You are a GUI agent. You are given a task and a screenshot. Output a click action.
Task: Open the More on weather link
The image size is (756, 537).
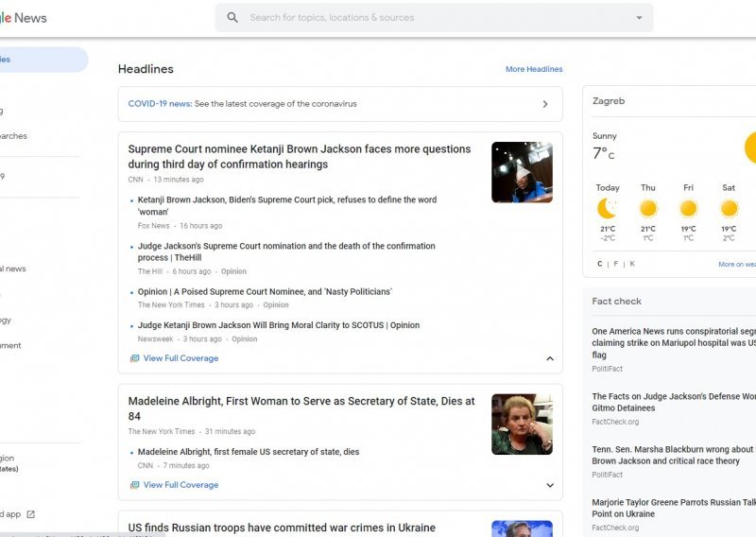coord(737,265)
